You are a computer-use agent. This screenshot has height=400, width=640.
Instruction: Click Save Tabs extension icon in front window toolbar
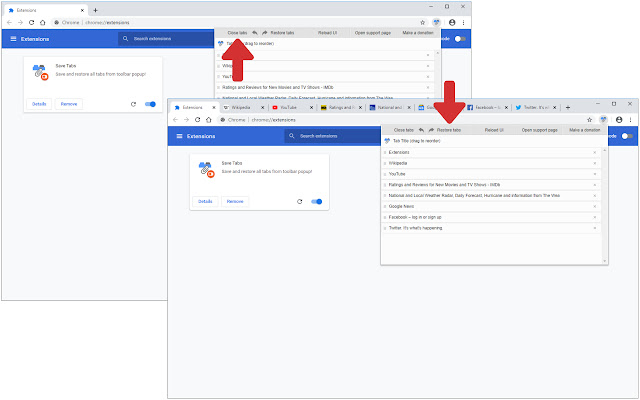pos(603,120)
